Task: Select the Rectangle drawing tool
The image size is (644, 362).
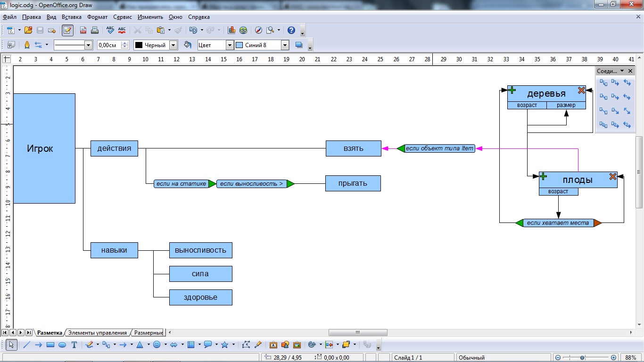Action: click(x=50, y=345)
